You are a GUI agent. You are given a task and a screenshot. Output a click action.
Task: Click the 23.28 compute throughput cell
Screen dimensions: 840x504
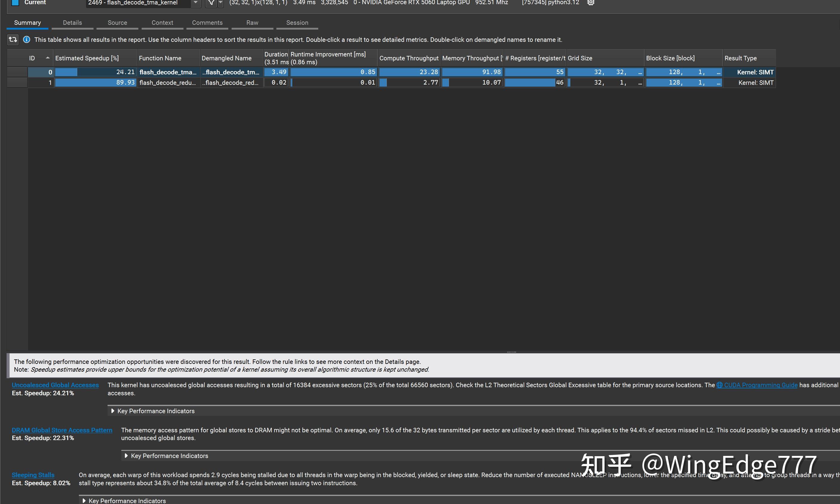point(409,72)
